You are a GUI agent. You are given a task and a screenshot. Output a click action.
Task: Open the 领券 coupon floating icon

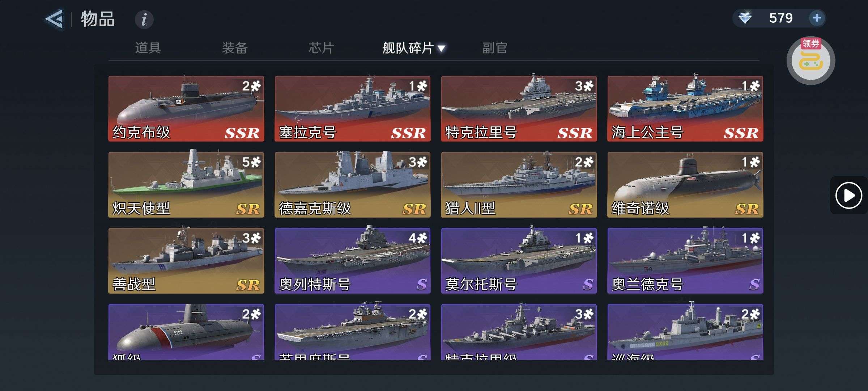[x=810, y=60]
